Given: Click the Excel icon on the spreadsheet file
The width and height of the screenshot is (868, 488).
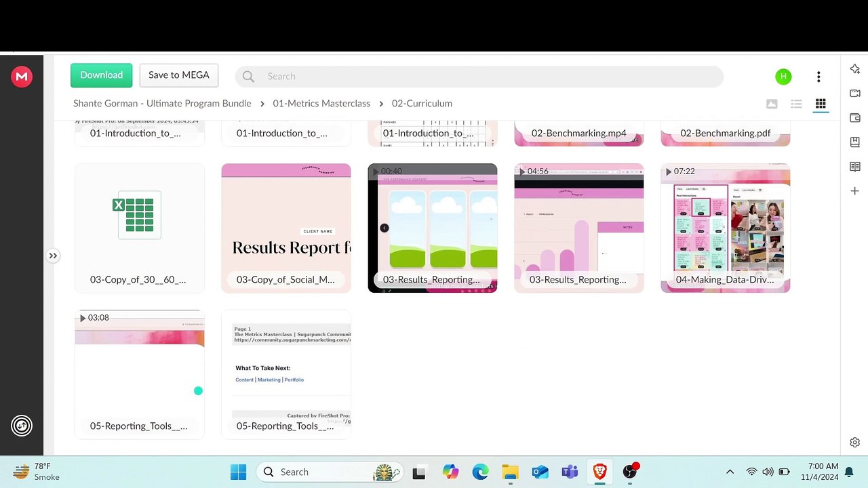Looking at the screenshot, I should tap(137, 215).
